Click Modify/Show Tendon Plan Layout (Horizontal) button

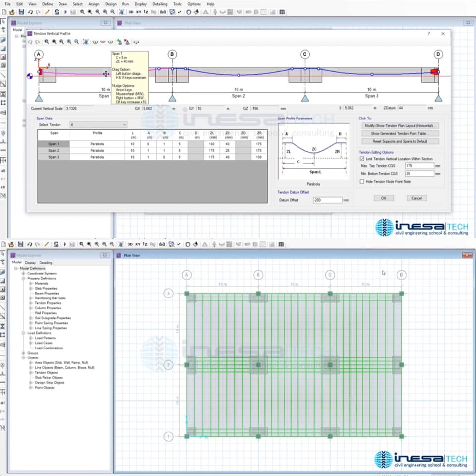click(400, 125)
